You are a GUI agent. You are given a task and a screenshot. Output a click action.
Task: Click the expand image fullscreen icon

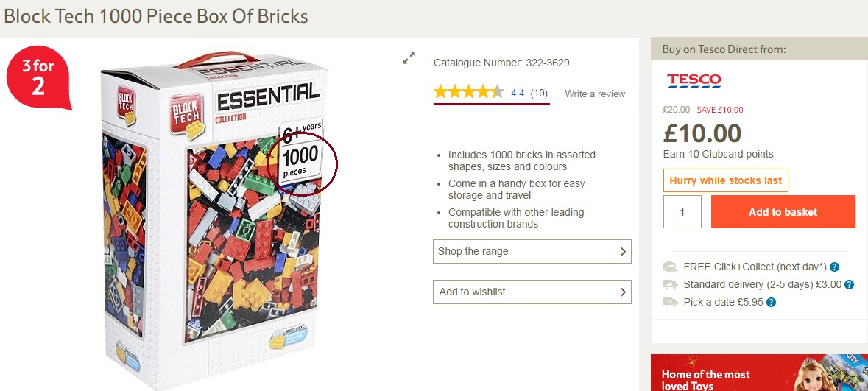[x=409, y=57]
